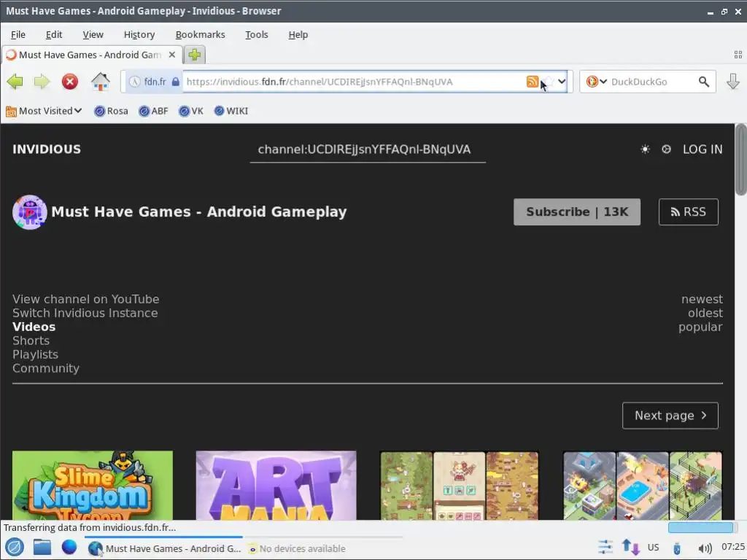Select the Community channel tab
Image resolution: width=747 pixels, height=560 pixels.
pos(46,368)
